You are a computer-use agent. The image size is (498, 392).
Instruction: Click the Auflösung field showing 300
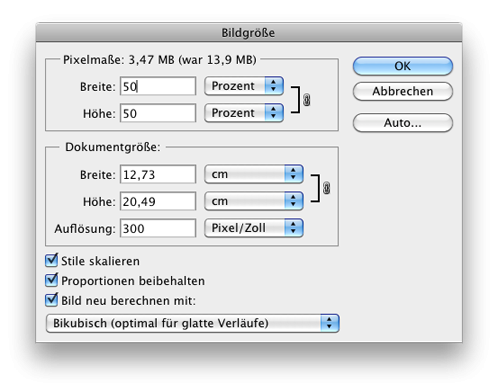(158, 228)
